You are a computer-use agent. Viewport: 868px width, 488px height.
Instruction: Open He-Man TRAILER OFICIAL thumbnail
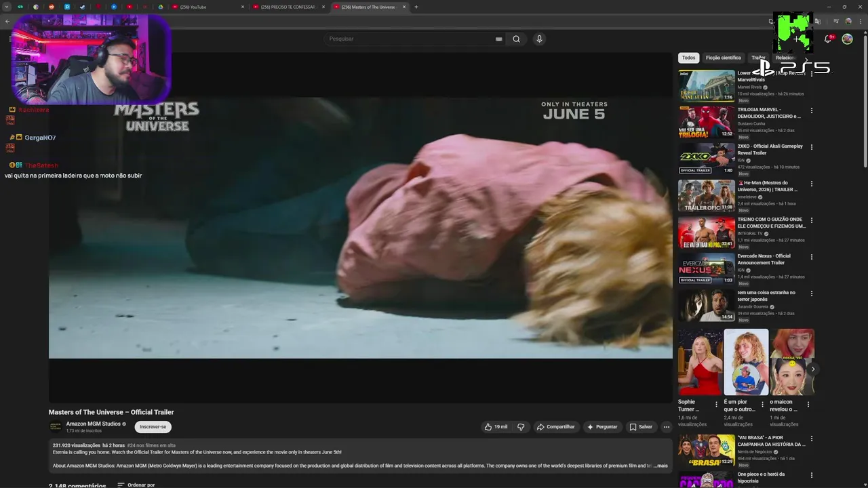click(x=707, y=195)
